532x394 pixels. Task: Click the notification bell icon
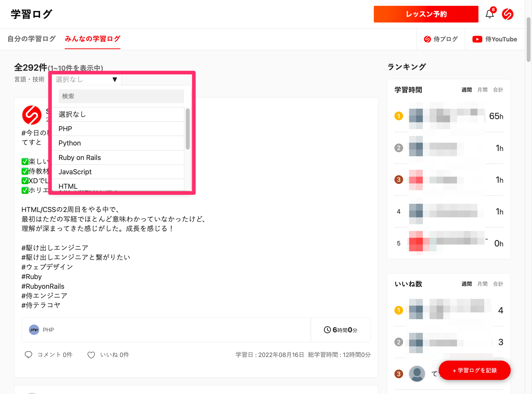490,14
